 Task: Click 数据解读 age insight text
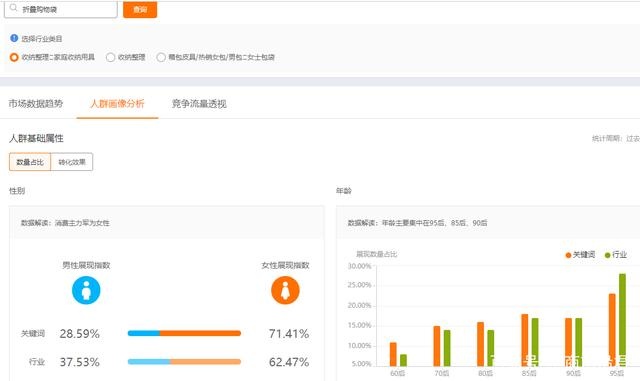pos(418,223)
